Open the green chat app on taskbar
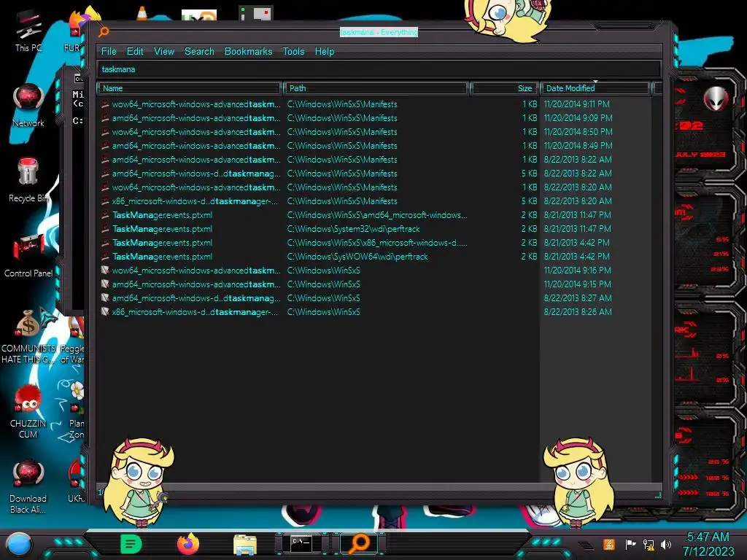 [131, 544]
